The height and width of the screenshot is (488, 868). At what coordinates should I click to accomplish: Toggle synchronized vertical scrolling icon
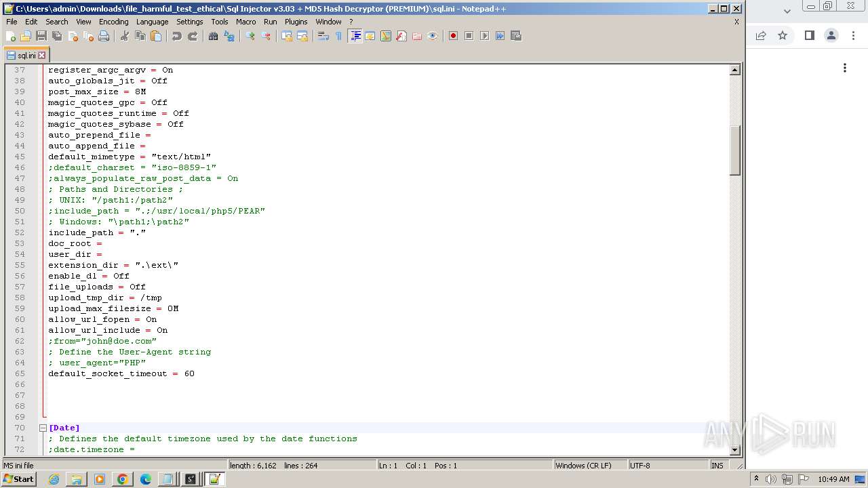[x=287, y=36]
